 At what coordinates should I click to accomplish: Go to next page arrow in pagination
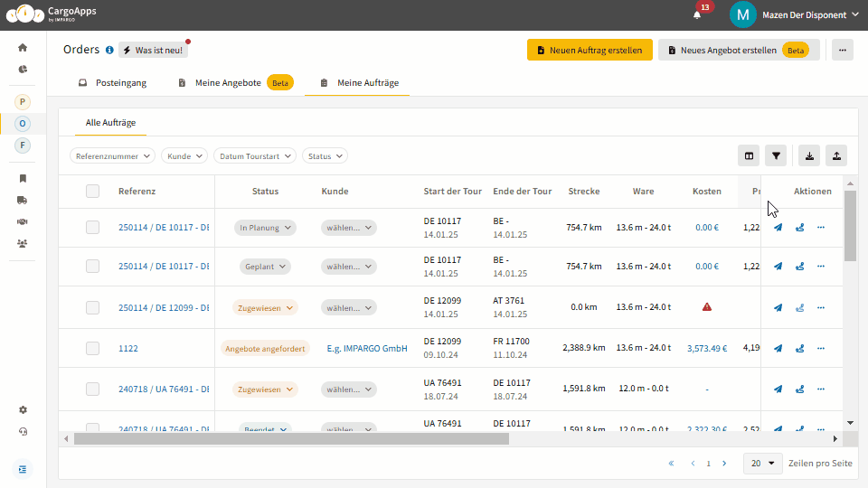coord(724,463)
